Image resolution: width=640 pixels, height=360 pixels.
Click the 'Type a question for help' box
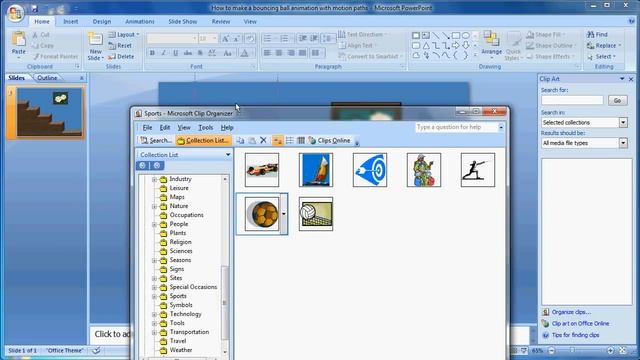tap(456, 127)
